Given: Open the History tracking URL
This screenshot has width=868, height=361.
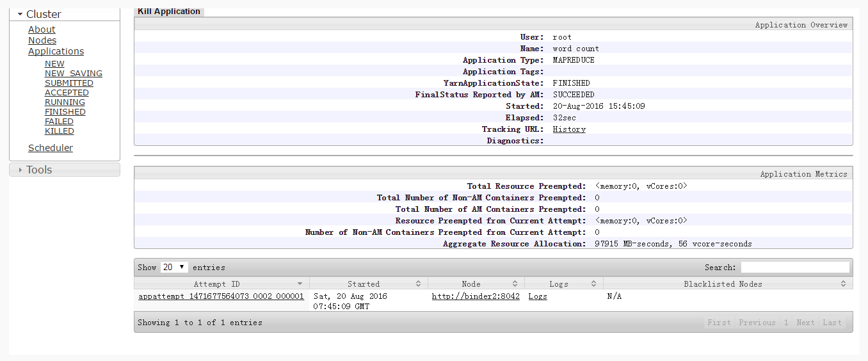Looking at the screenshot, I should (x=569, y=129).
